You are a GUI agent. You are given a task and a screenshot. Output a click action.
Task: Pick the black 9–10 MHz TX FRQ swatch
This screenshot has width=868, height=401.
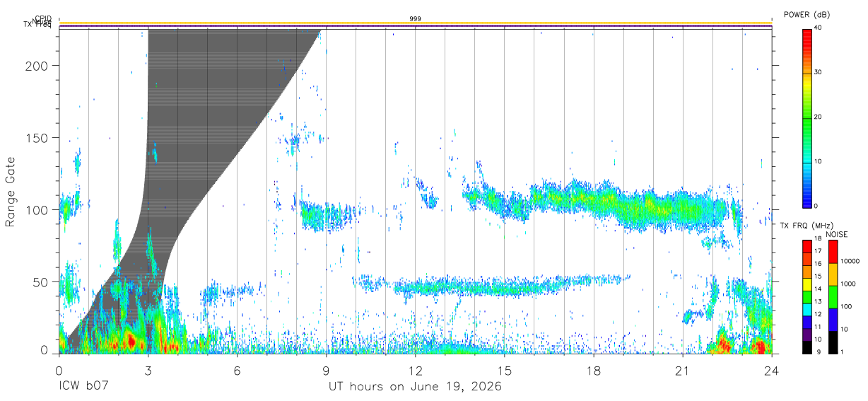[x=807, y=347]
